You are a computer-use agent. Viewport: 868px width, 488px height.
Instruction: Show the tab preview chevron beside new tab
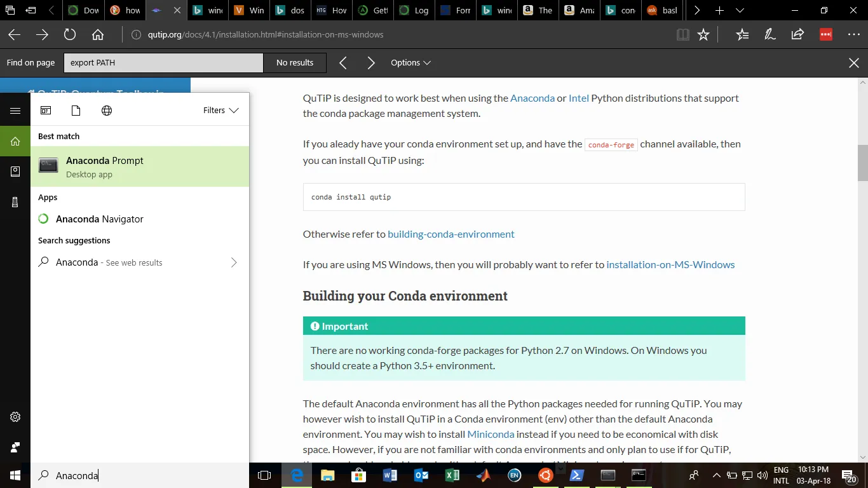click(740, 10)
